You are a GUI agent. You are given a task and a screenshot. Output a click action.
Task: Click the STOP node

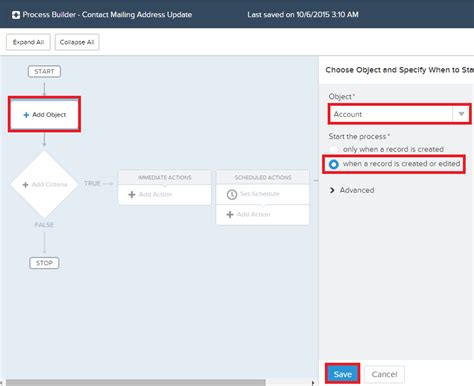click(x=44, y=263)
